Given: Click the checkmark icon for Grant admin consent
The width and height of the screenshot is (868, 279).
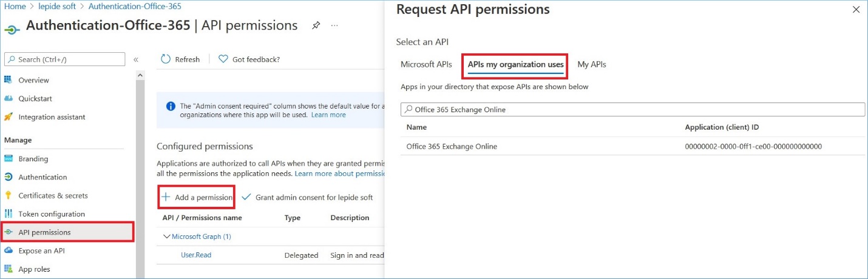Looking at the screenshot, I should click(246, 197).
